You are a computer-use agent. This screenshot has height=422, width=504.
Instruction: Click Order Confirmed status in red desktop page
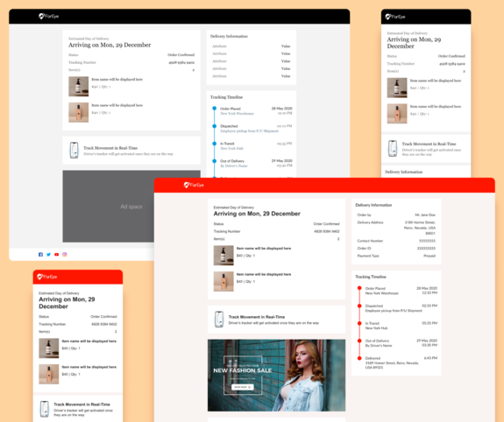coord(327,224)
